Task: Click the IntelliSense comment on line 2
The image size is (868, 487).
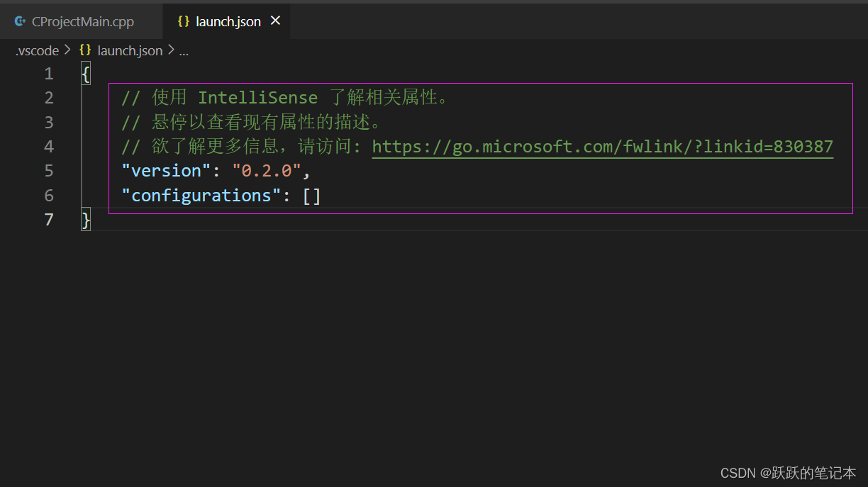Action: coord(285,98)
